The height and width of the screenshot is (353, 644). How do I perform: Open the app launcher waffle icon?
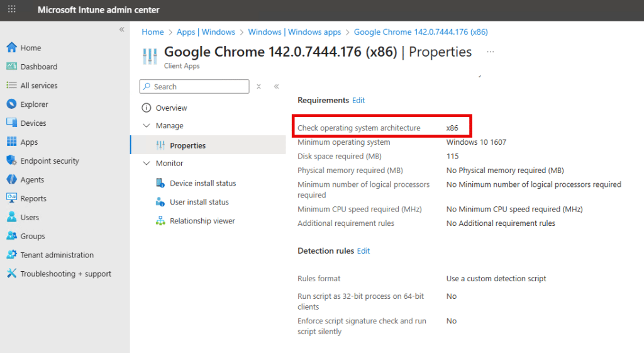click(x=11, y=10)
